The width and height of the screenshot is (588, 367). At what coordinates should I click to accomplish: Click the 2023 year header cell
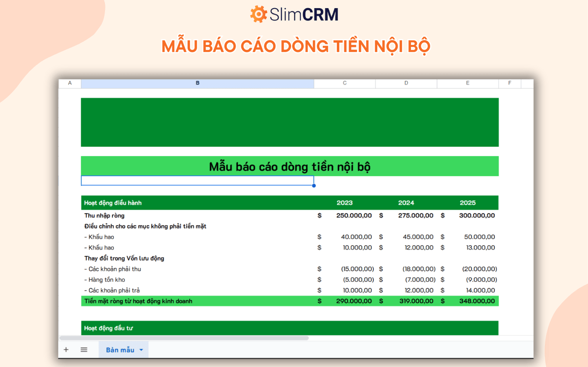[x=345, y=203]
